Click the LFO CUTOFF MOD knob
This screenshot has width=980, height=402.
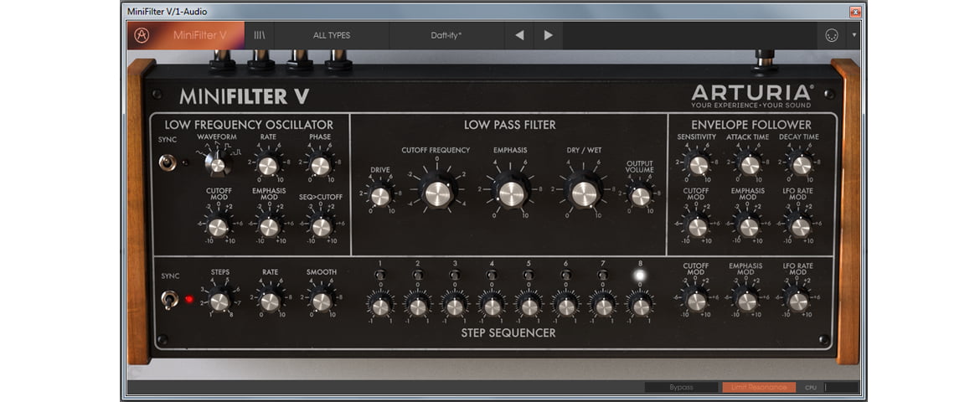[218, 227]
